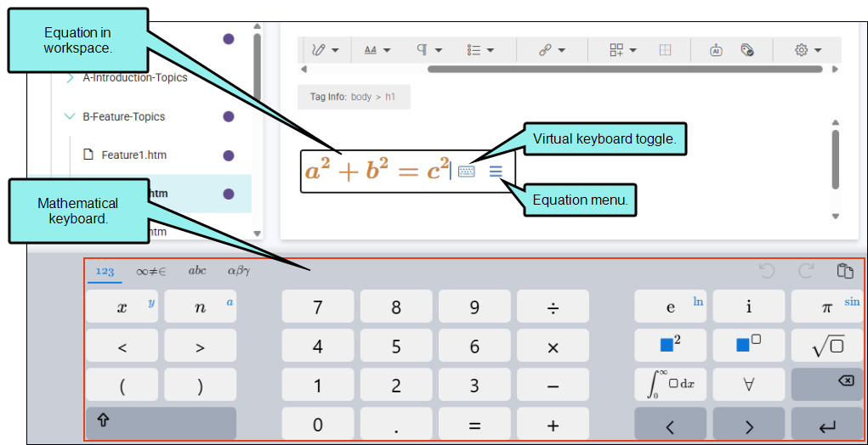The width and height of the screenshot is (868, 445).
Task: Tap the greater-than key
Action: [200, 346]
